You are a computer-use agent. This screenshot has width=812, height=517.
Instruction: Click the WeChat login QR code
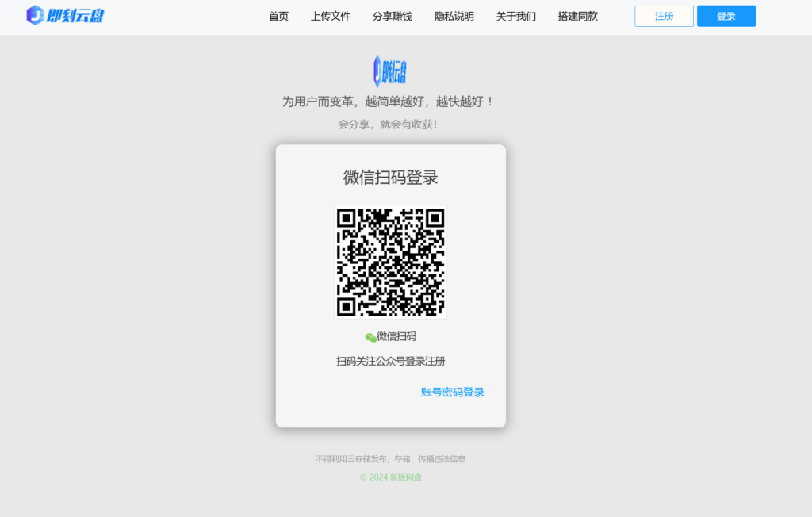tap(390, 262)
